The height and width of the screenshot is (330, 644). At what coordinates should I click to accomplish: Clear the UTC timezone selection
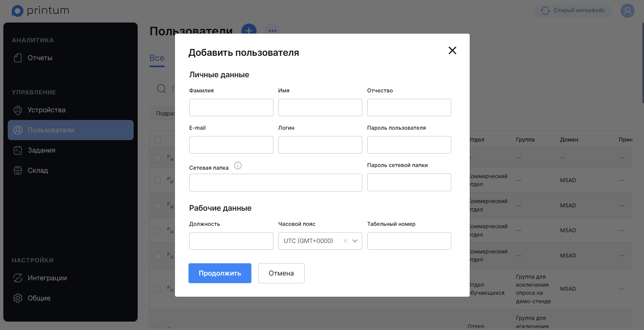pos(345,241)
